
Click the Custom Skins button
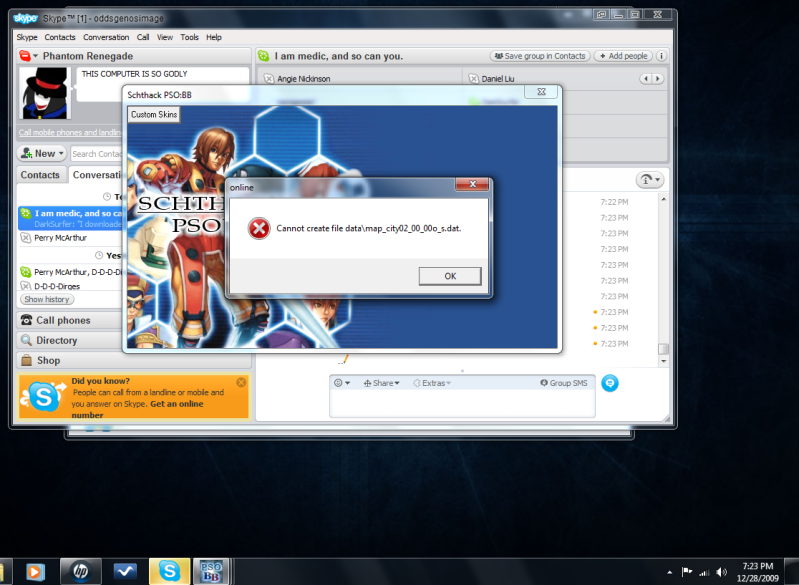155,115
